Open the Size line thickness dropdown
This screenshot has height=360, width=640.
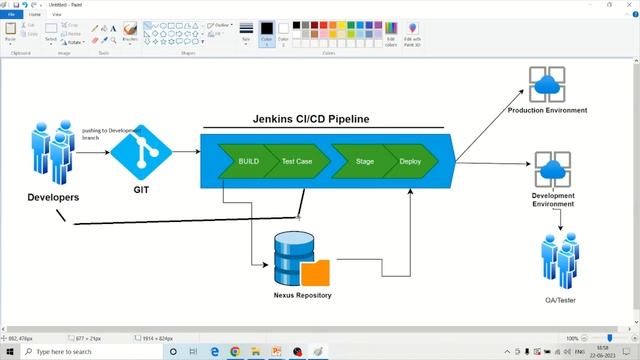point(246,33)
